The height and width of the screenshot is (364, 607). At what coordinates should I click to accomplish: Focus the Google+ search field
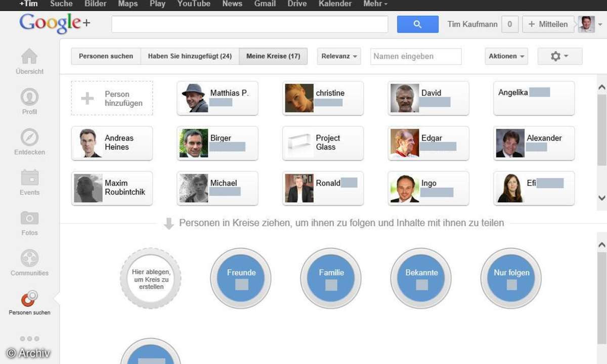coord(250,24)
